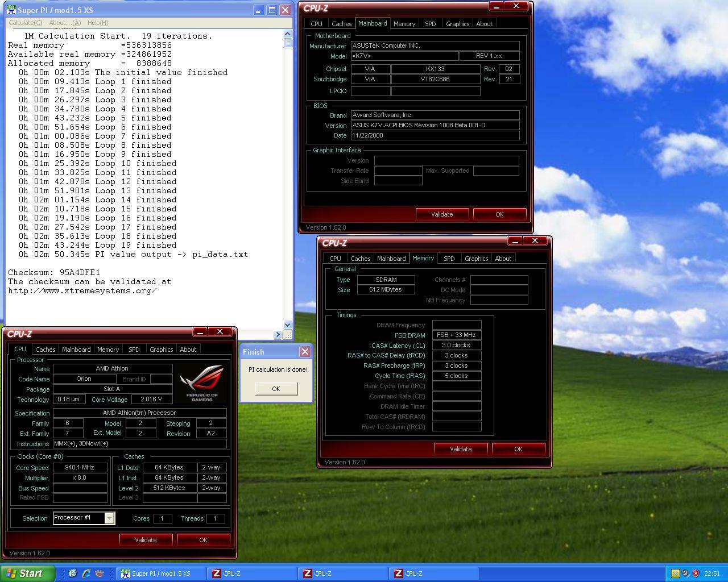Viewport: 728px width, 582px height.
Task: Click the Checksum: 95A4DFE1 line
Action: click(54, 272)
